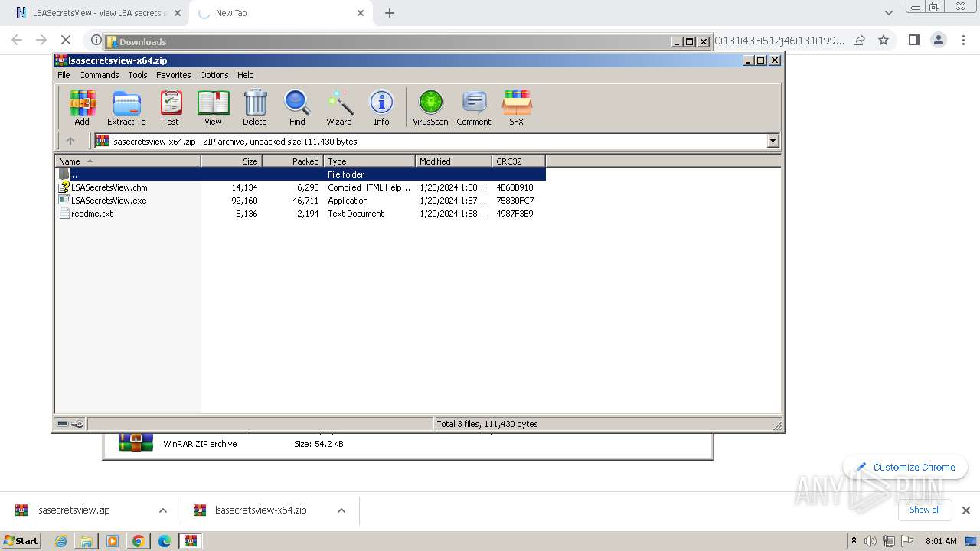The height and width of the screenshot is (551, 980).
Task: Click the status bar drive icon
Action: tap(63, 424)
